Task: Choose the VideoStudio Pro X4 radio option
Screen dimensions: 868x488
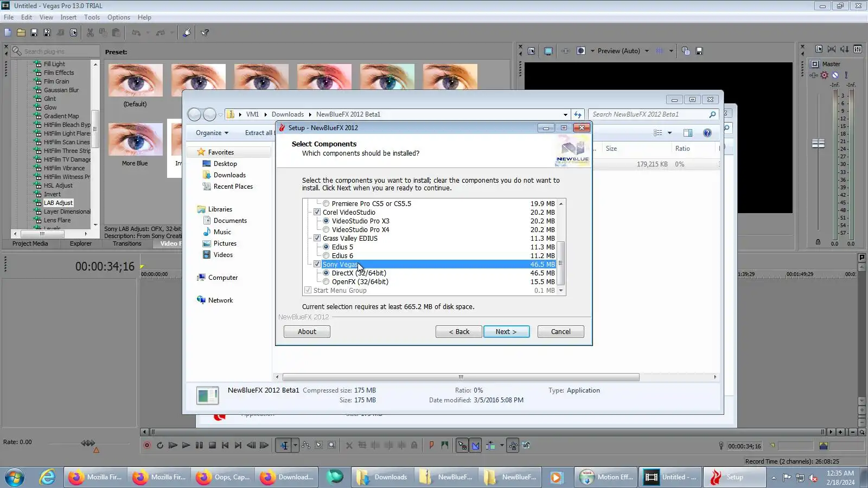Action: (326, 230)
